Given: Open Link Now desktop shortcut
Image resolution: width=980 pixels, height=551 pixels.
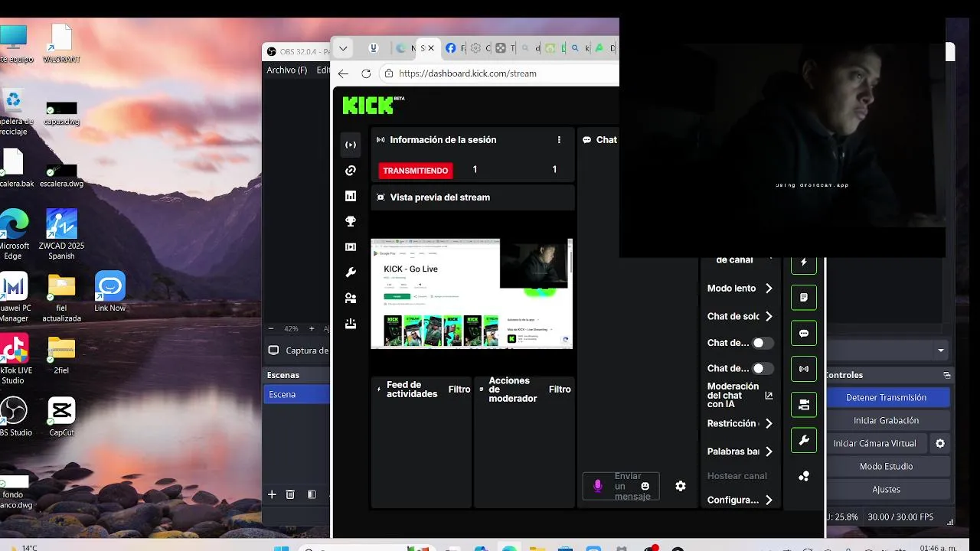Looking at the screenshot, I should coord(109,292).
